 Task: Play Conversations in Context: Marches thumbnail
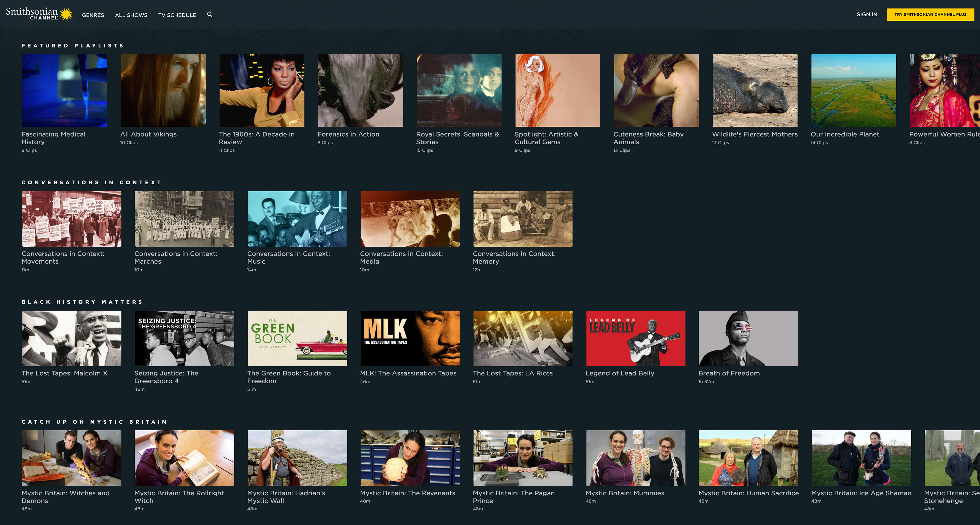tap(185, 219)
